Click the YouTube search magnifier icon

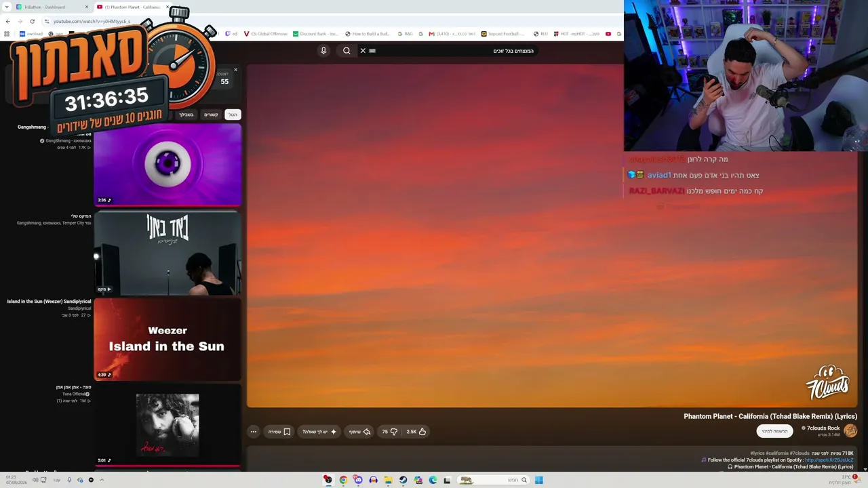[x=347, y=51]
